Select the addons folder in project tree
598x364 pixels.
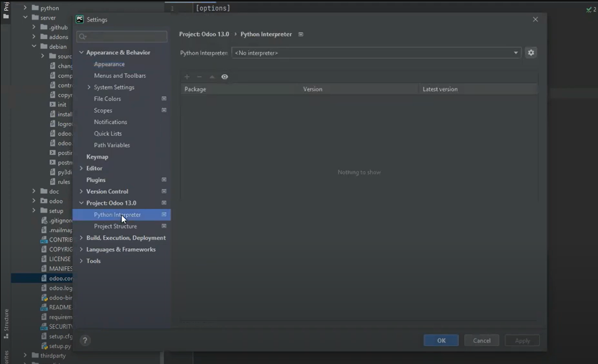pyautogui.click(x=58, y=37)
